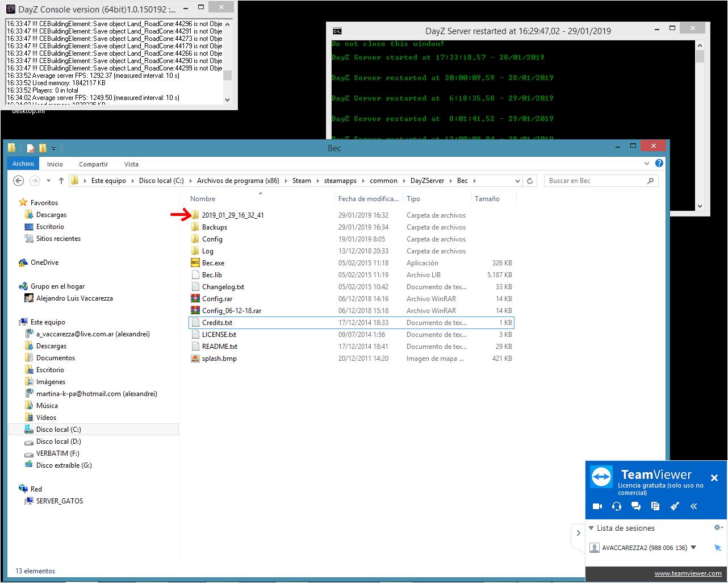Start TeamViewer video call with camera icon

click(597, 506)
